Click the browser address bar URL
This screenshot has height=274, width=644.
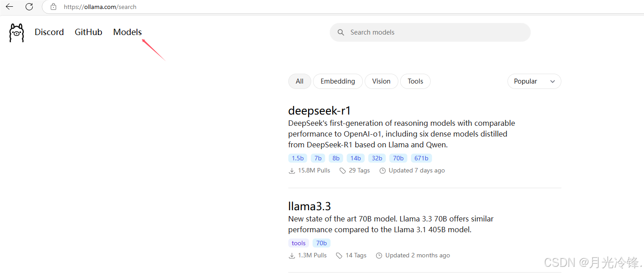[100, 7]
